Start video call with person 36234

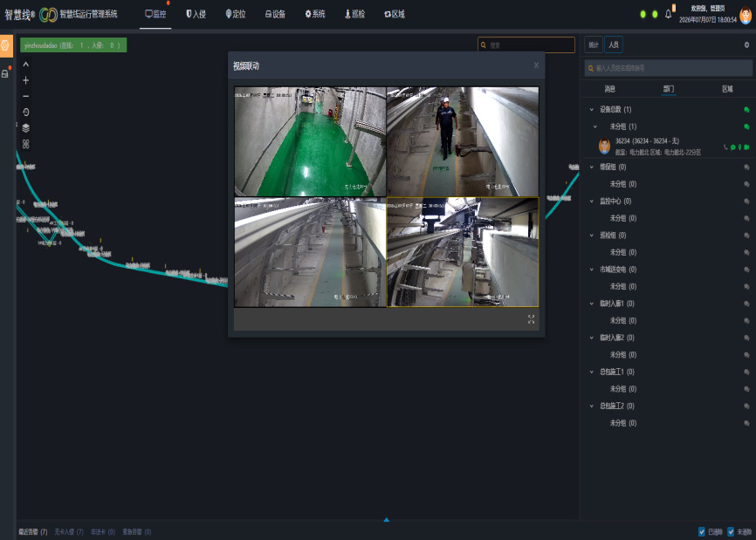pyautogui.click(x=746, y=147)
